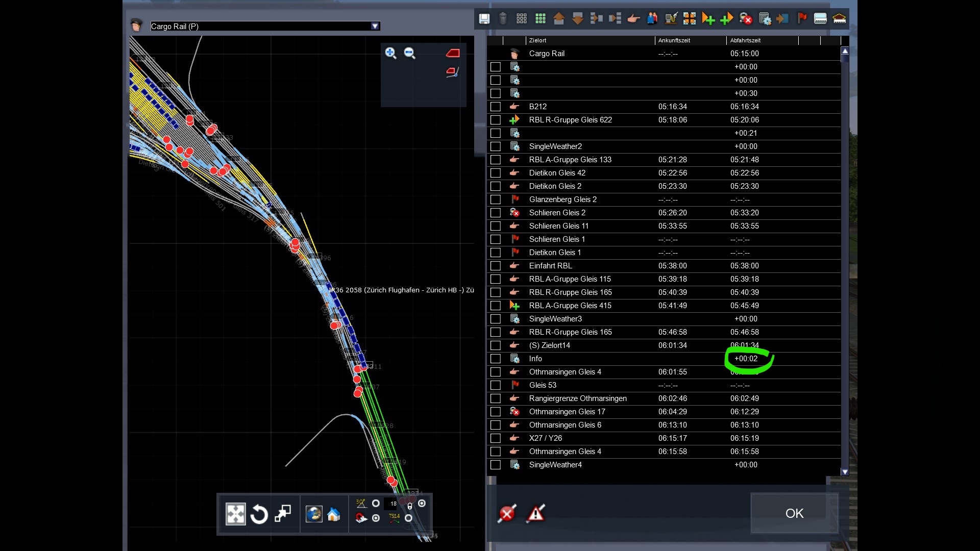This screenshot has width=980, height=551.
Task: Click the pointing hand instruction icon
Action: (x=633, y=19)
